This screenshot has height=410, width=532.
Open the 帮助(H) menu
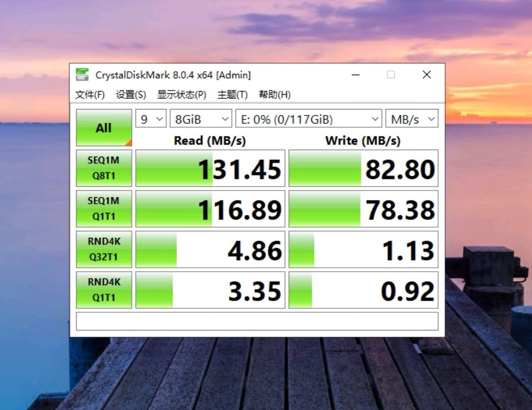click(275, 94)
